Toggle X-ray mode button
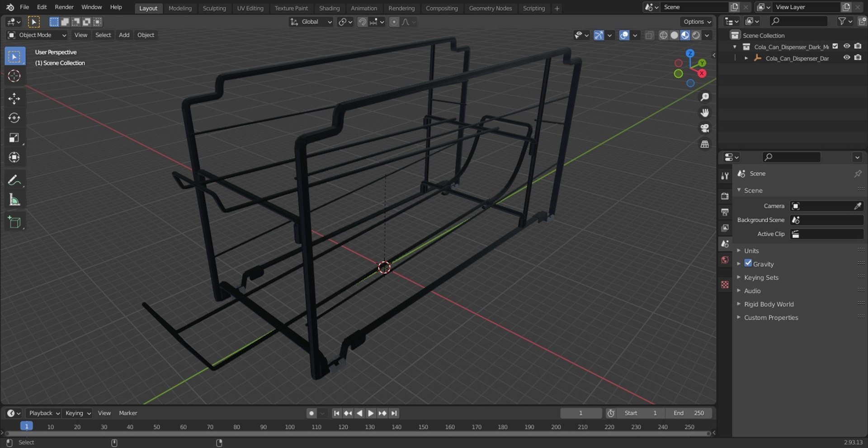Screen dimensions: 868x448 [649, 35]
